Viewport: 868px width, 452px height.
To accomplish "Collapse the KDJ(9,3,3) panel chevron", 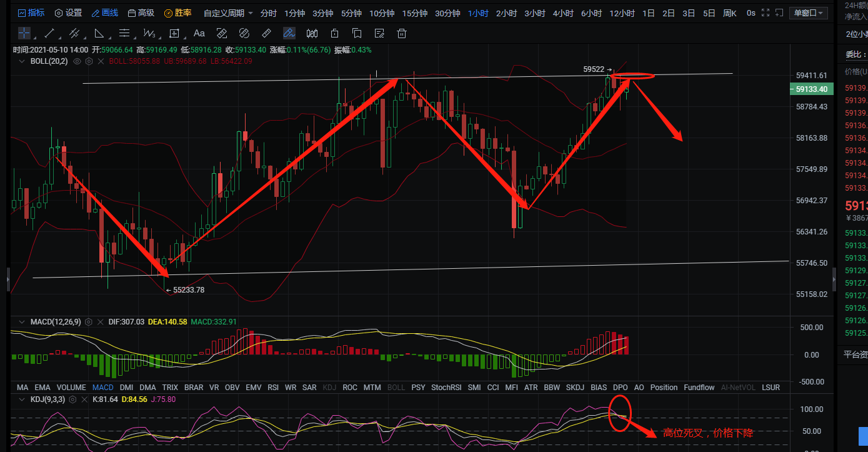I will tap(23, 399).
